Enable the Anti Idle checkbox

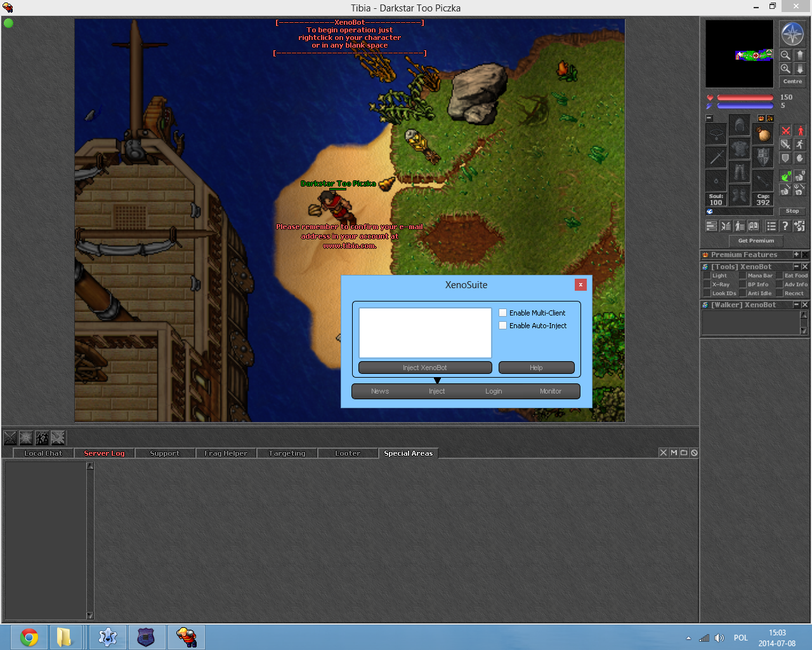pos(743,293)
